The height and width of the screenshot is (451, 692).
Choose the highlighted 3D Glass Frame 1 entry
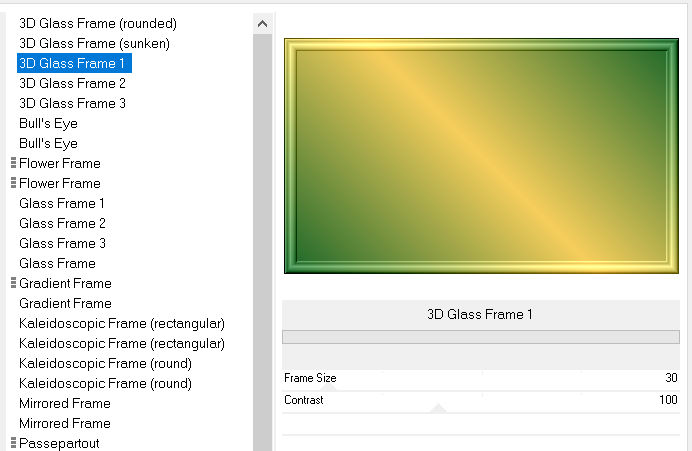73,63
